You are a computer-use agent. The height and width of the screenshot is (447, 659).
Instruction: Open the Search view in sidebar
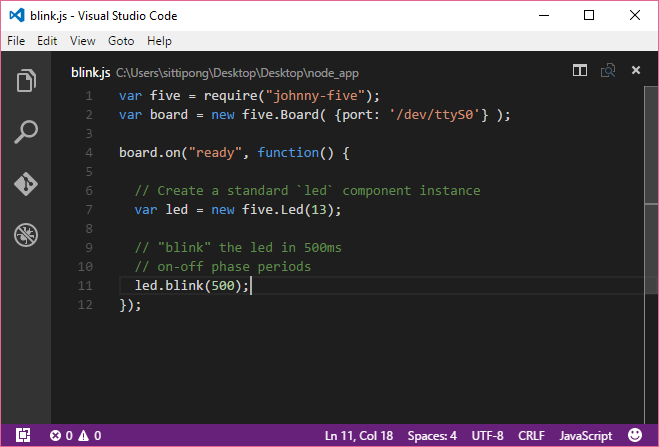pos(26,132)
